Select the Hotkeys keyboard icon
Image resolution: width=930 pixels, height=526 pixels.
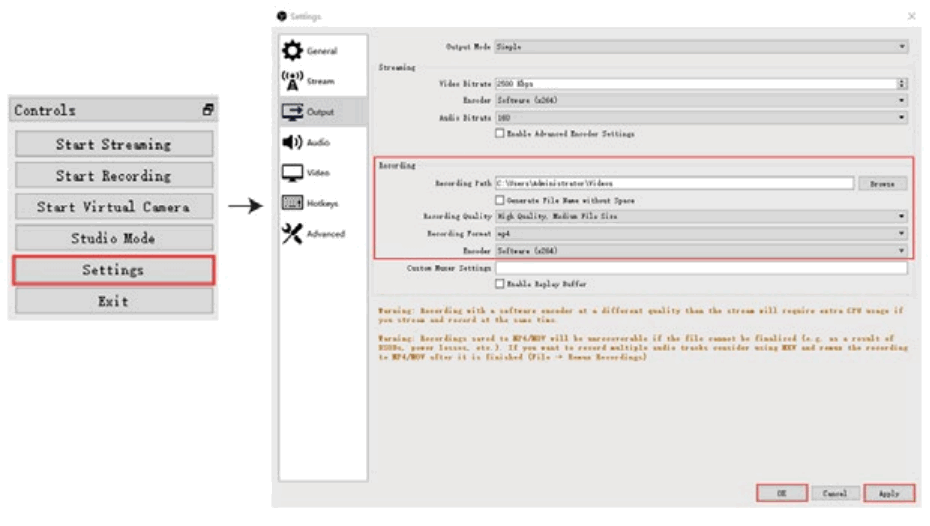[x=292, y=203]
